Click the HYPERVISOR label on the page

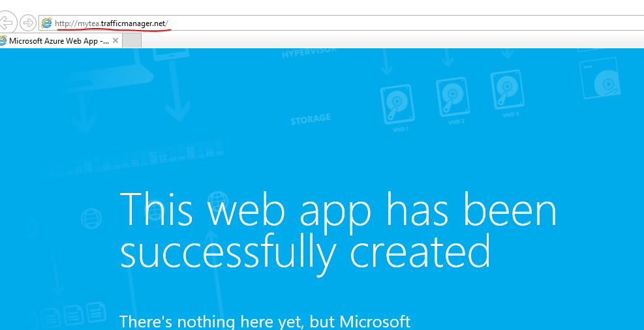307,53
